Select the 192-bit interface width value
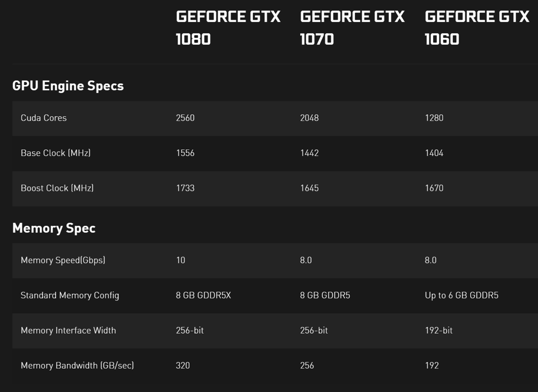Image resolution: width=538 pixels, height=392 pixels. pyautogui.click(x=439, y=330)
